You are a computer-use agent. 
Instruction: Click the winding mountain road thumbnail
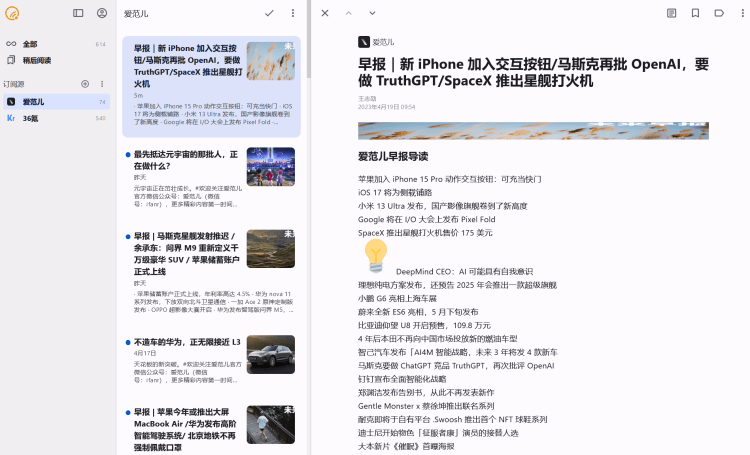point(271,249)
